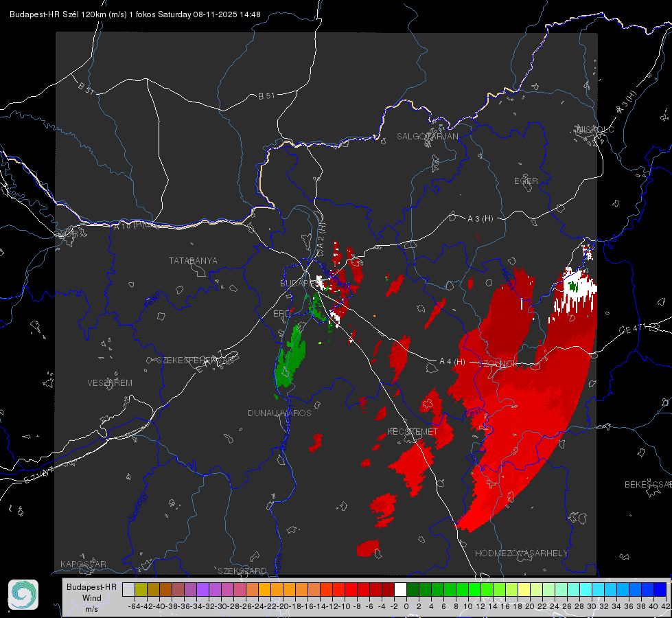Pick the cyan swatch between 28 and 30
Viewport: 672px width, 618px height.
click(x=586, y=590)
